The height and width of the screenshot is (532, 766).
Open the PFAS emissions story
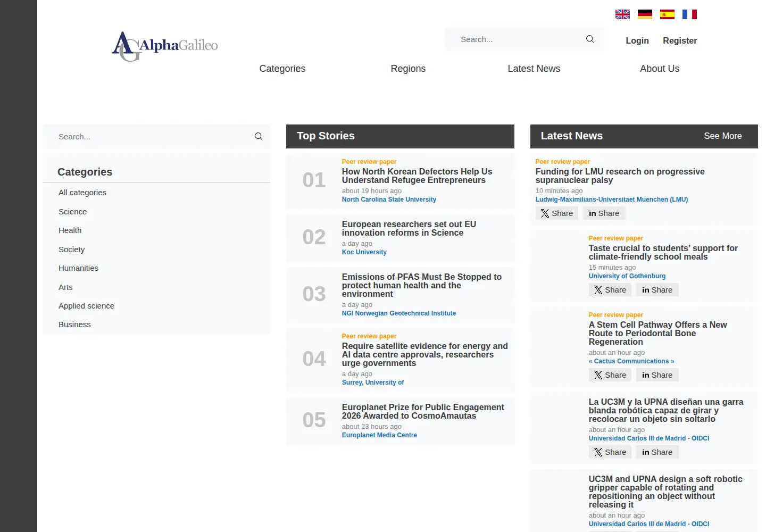(x=422, y=286)
